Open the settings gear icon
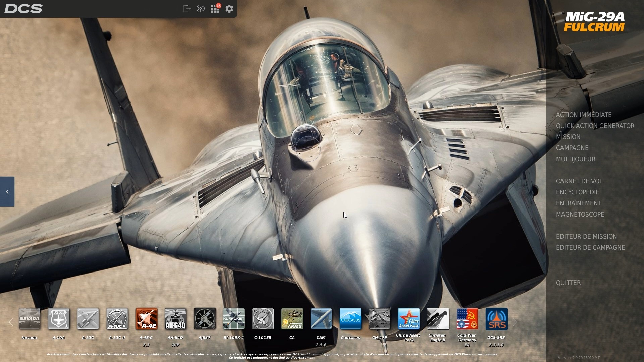This screenshot has height=362, width=644. click(x=229, y=9)
